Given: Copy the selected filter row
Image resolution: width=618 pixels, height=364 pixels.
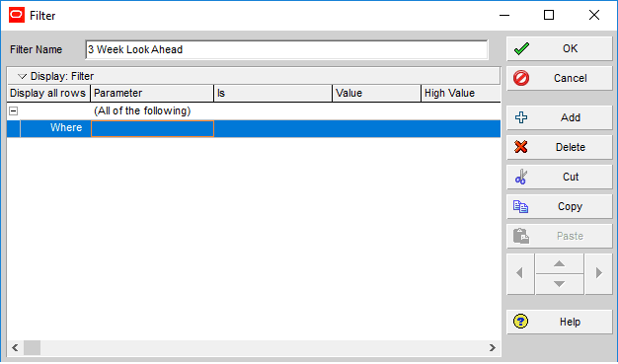Looking at the screenshot, I should tap(560, 206).
